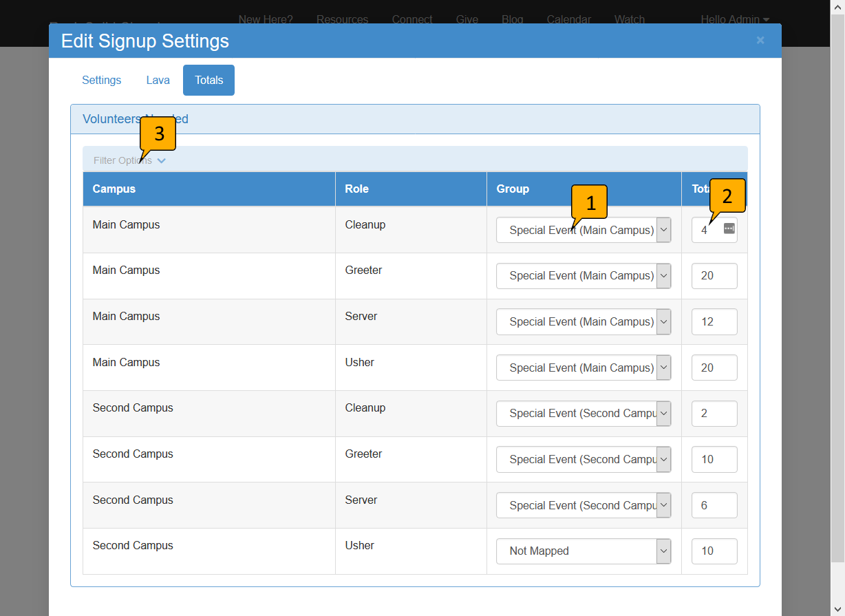Screen dimensions: 845x616
Task: Click dropdown arrow on Main Campus Usher group
Action: [x=663, y=367]
